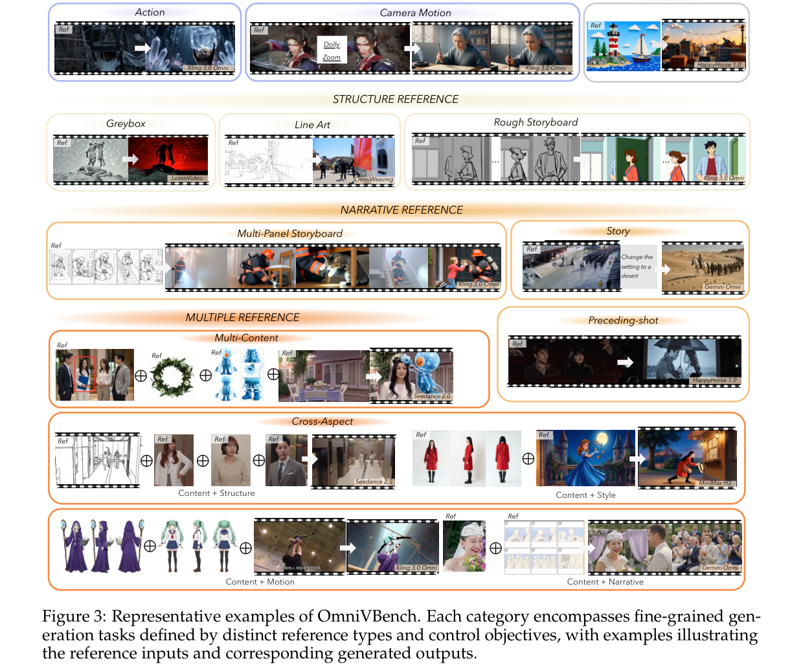803x672 pixels.
Task: Click the "Multi-Content" heading
Action: pyautogui.click(x=246, y=338)
